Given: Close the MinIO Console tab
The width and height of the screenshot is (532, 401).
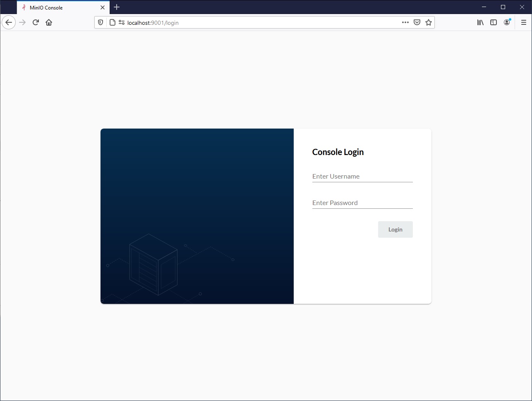Looking at the screenshot, I should tap(103, 7).
